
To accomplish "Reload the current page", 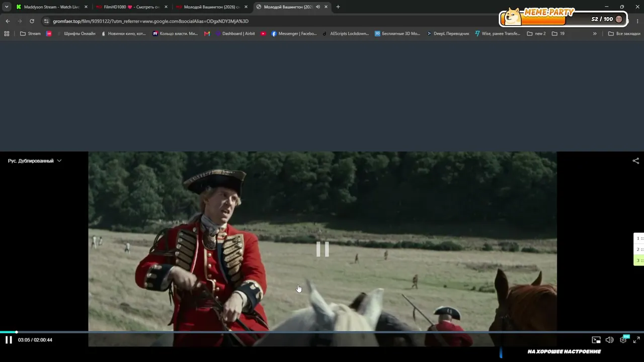I will pyautogui.click(x=32, y=21).
